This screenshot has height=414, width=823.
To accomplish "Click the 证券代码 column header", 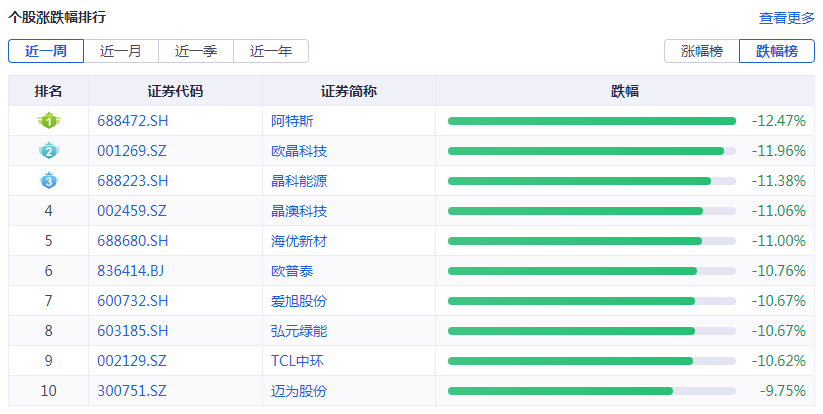I will (x=175, y=91).
